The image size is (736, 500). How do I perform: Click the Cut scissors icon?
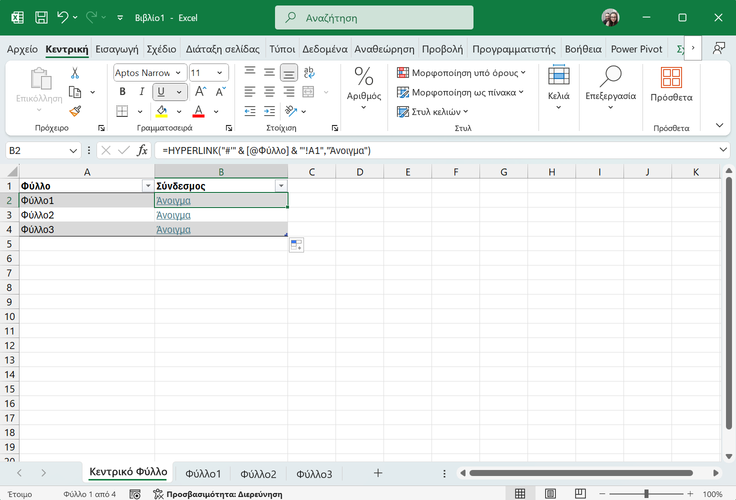[x=74, y=73]
